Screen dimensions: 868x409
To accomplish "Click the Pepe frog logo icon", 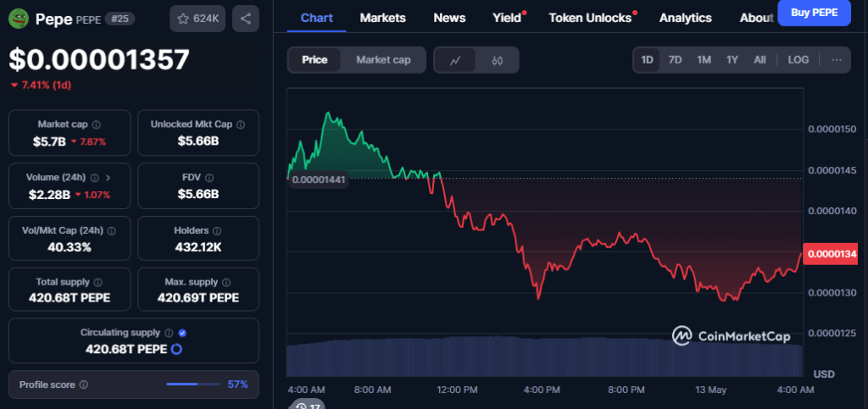I will coord(19,19).
